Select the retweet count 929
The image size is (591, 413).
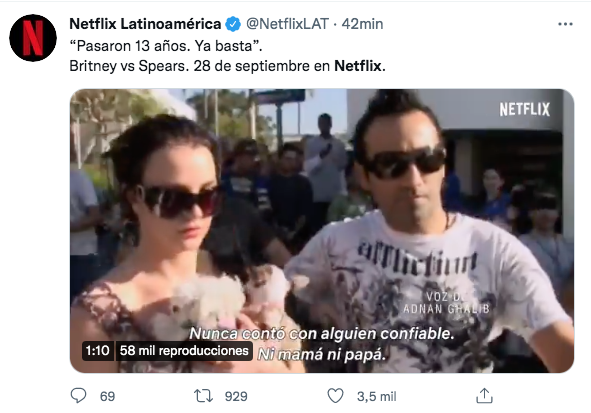click(x=236, y=396)
